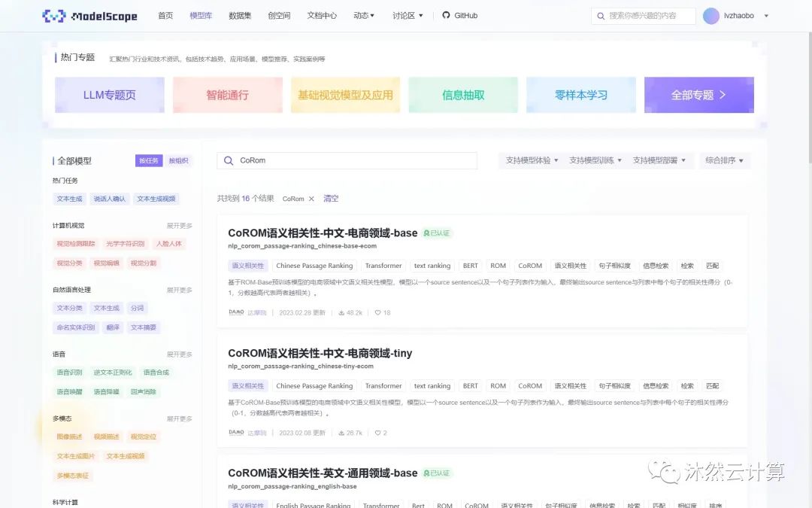Image resolution: width=812 pixels, height=508 pixels.
Task: Select 语音识别 task tag
Action: point(69,373)
